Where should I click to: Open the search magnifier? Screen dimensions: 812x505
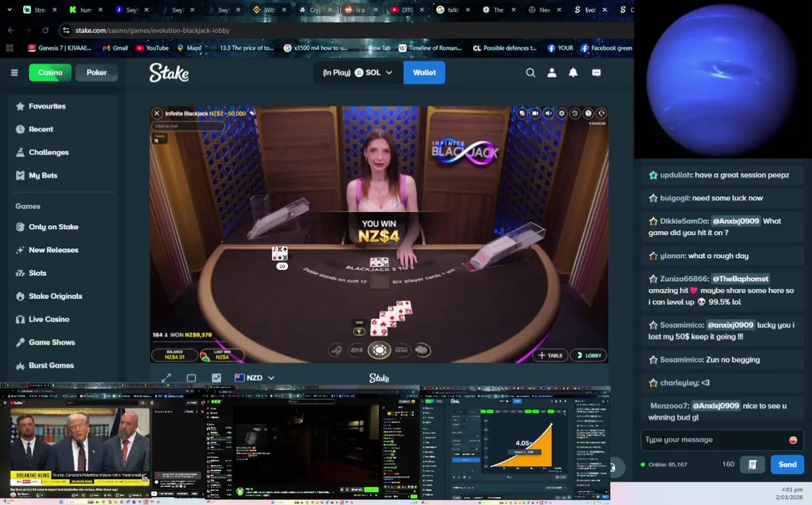(x=531, y=73)
